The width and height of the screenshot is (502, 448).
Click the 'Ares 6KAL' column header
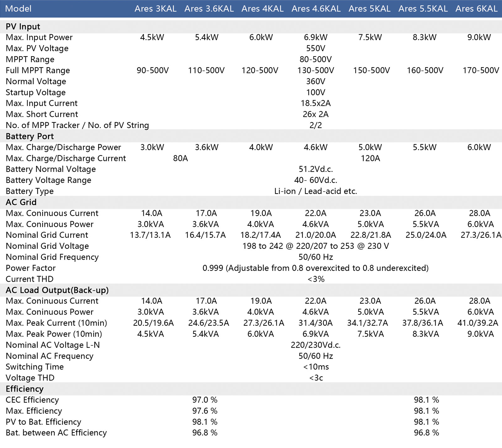tap(476, 8)
